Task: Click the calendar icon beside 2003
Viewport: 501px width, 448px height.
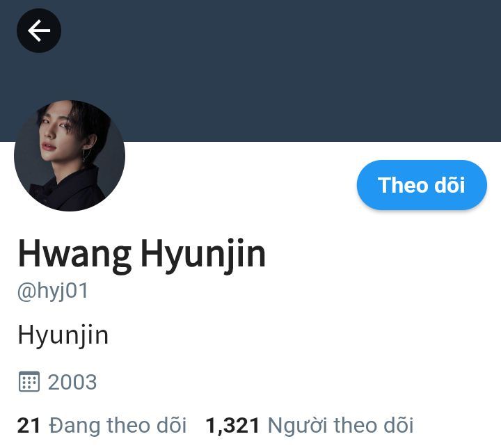Action: (29, 381)
